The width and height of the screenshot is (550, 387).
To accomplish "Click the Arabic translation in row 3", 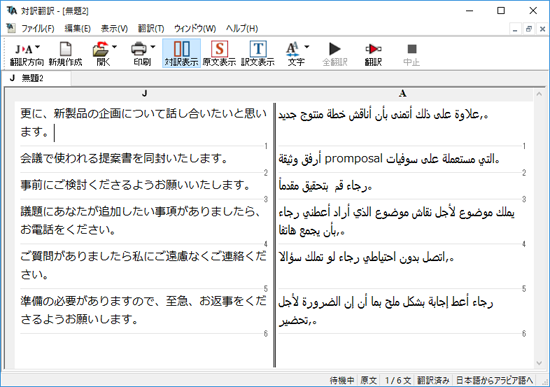I will 326,186.
